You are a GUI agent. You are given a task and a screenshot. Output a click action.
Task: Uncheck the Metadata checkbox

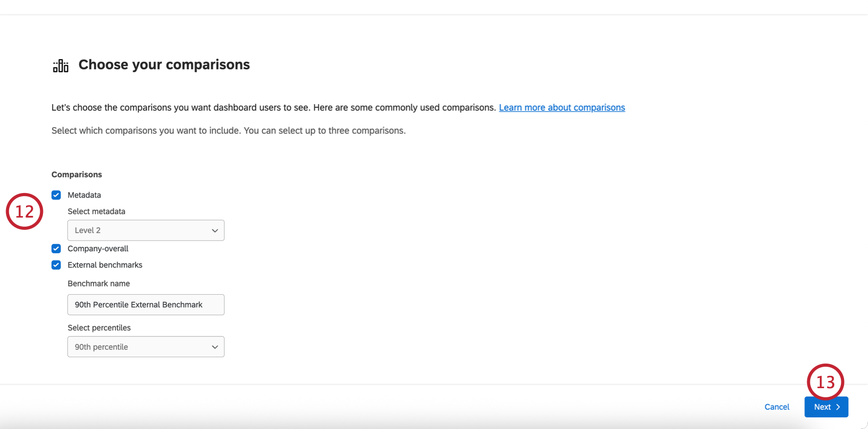tap(56, 195)
